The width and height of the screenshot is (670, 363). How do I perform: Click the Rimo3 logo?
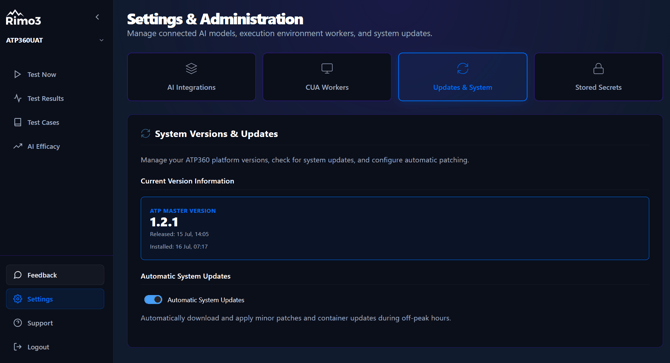coord(24,18)
